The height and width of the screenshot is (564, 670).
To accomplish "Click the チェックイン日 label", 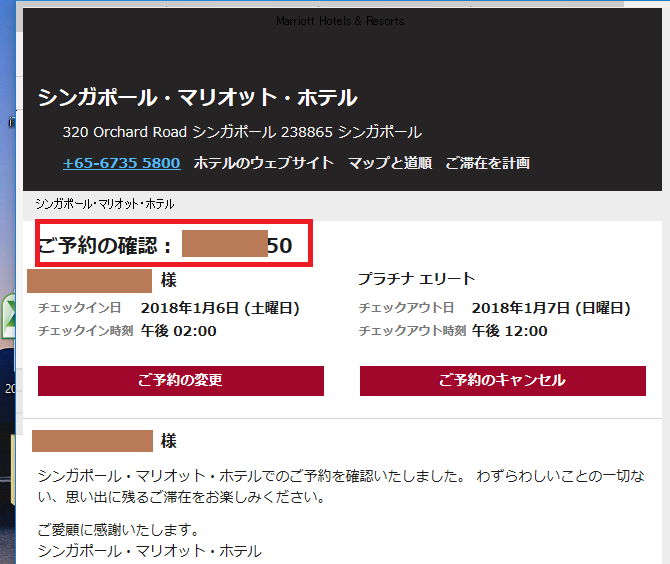I will coord(79,308).
